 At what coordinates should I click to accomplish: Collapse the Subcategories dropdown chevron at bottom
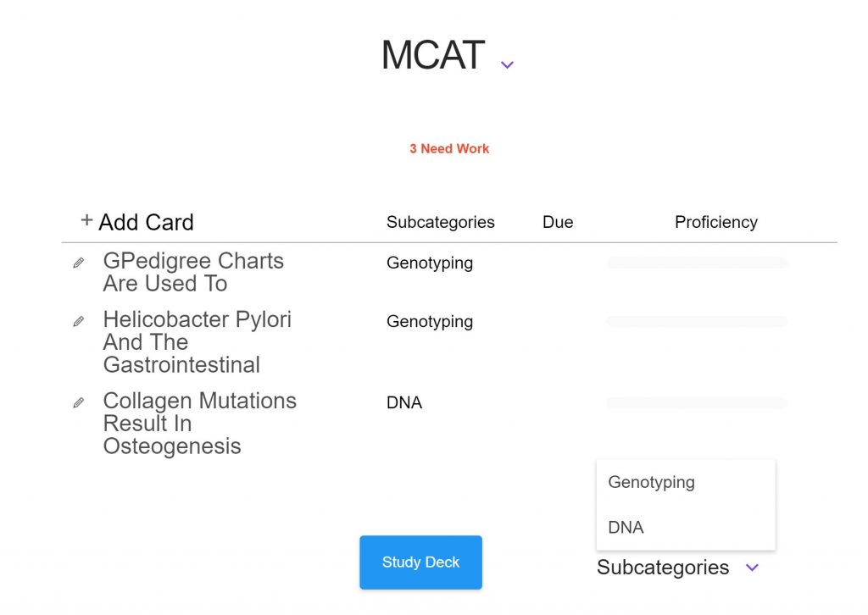pos(752,568)
